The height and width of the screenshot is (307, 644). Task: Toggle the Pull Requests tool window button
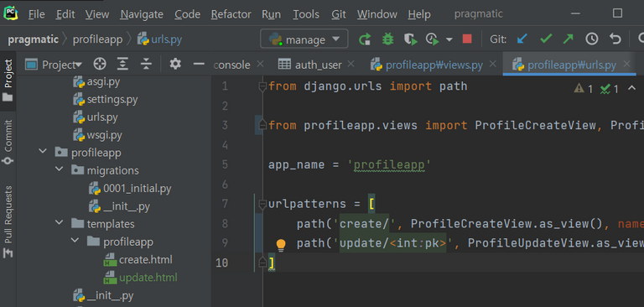pos(8,221)
